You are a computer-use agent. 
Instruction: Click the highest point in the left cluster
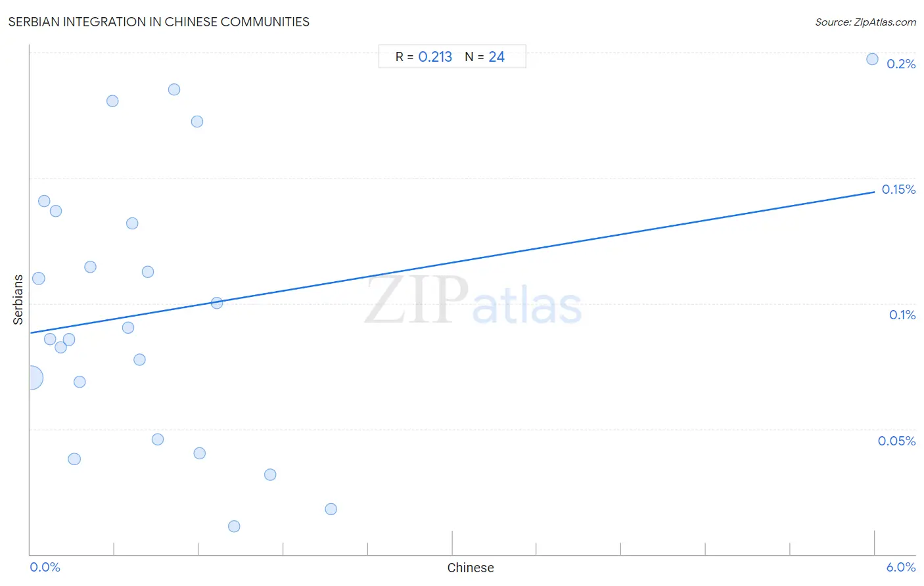174,89
